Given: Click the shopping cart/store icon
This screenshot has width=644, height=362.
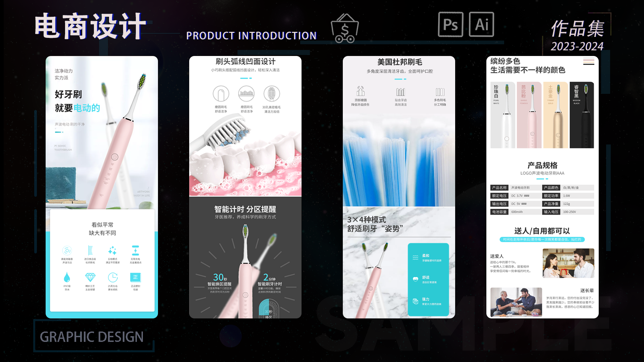Looking at the screenshot, I should click(x=346, y=28).
